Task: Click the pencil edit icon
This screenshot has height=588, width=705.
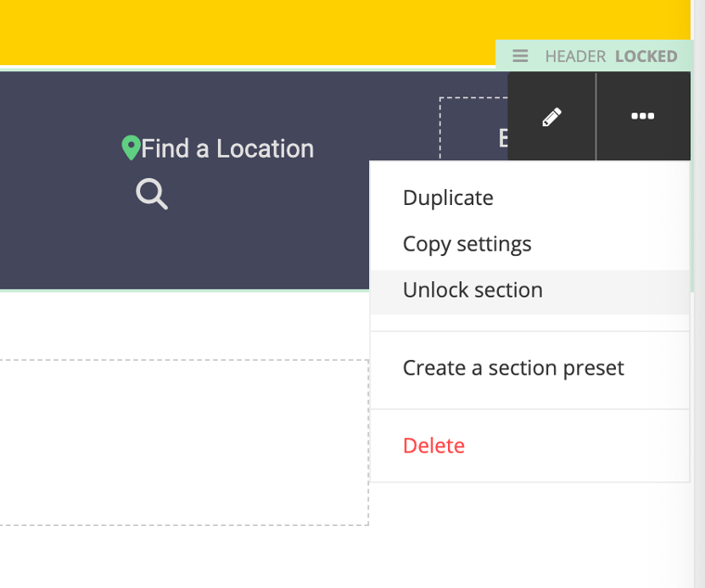Action: [552, 117]
